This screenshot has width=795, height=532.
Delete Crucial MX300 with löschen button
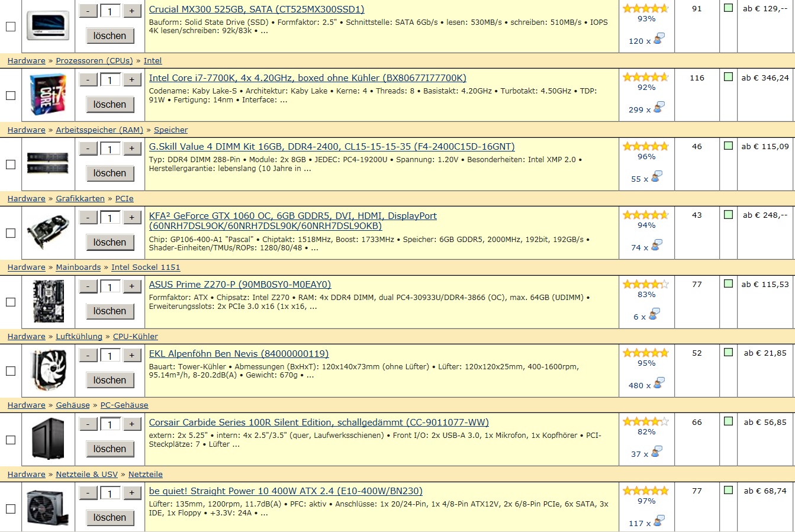(110, 36)
